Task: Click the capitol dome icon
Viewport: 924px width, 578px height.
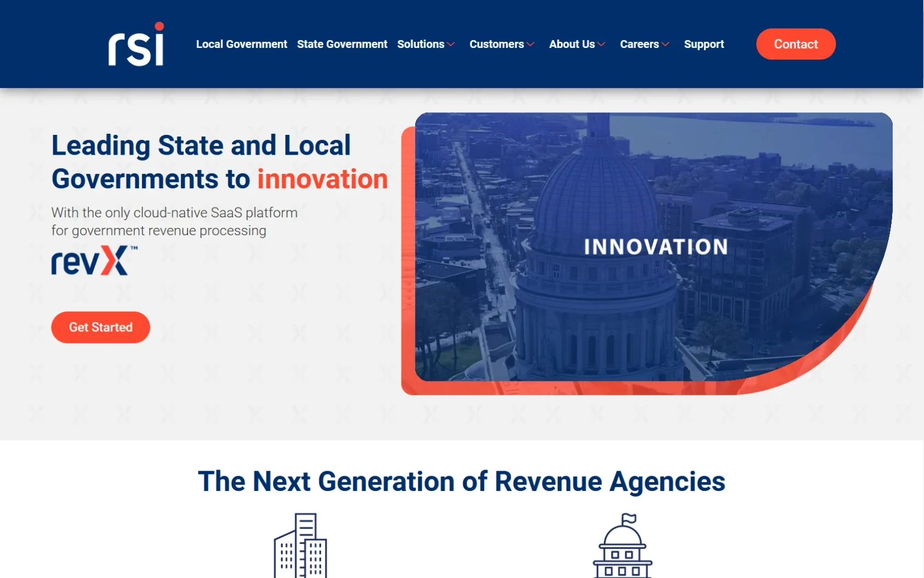Action: (x=623, y=545)
